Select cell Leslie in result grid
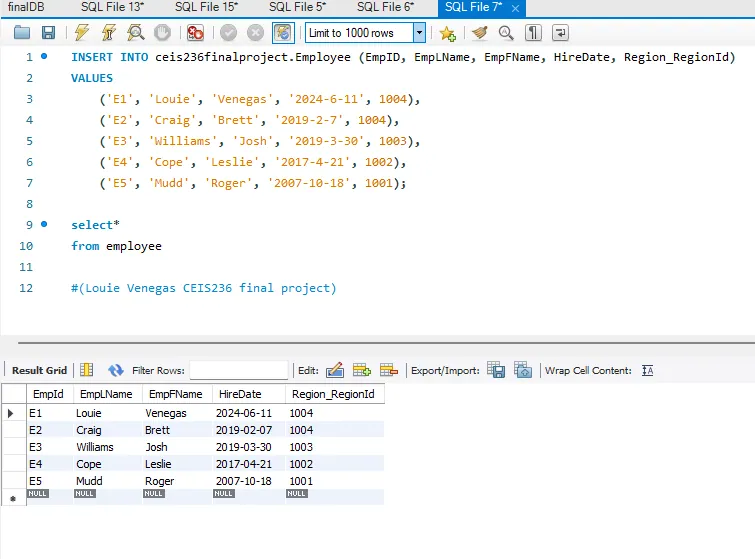Viewport: 755px width, 559px height. click(x=177, y=464)
